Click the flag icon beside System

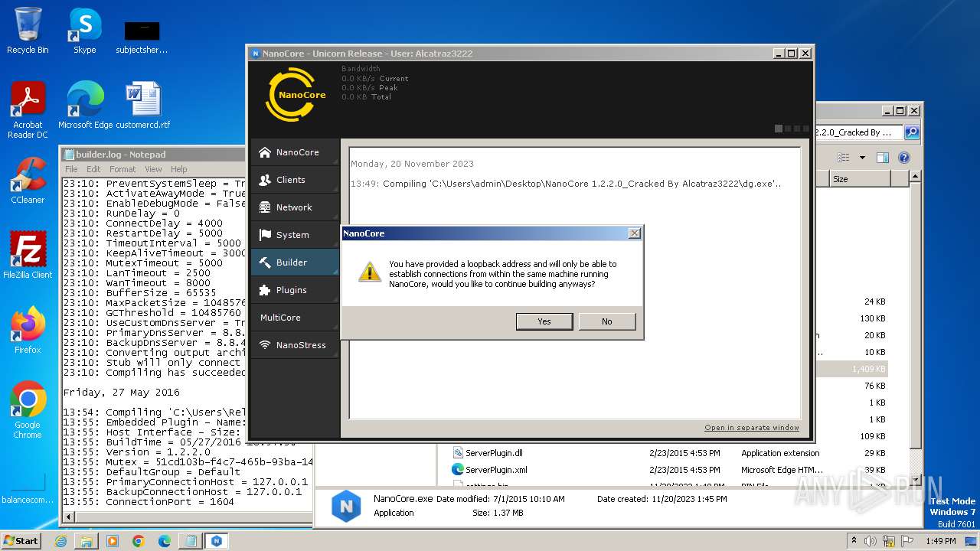tap(265, 235)
